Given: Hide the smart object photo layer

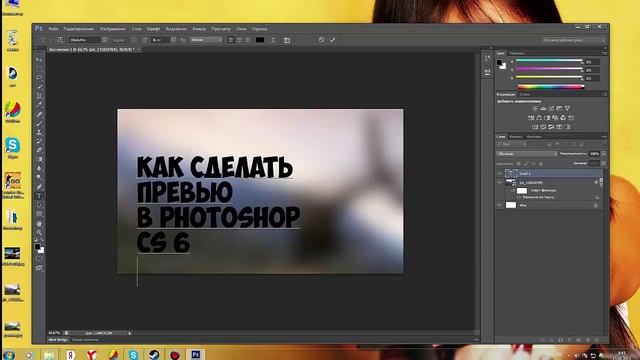Looking at the screenshot, I should 499,182.
